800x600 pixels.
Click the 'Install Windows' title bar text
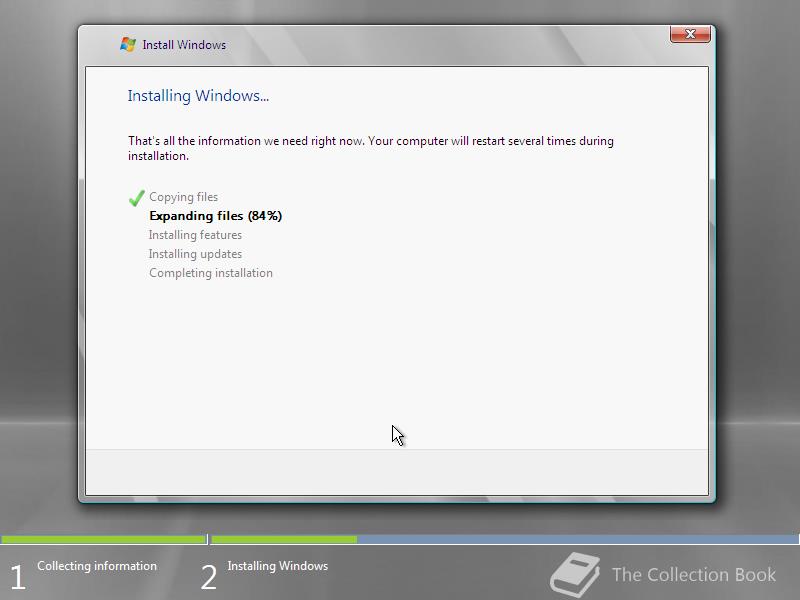[184, 45]
